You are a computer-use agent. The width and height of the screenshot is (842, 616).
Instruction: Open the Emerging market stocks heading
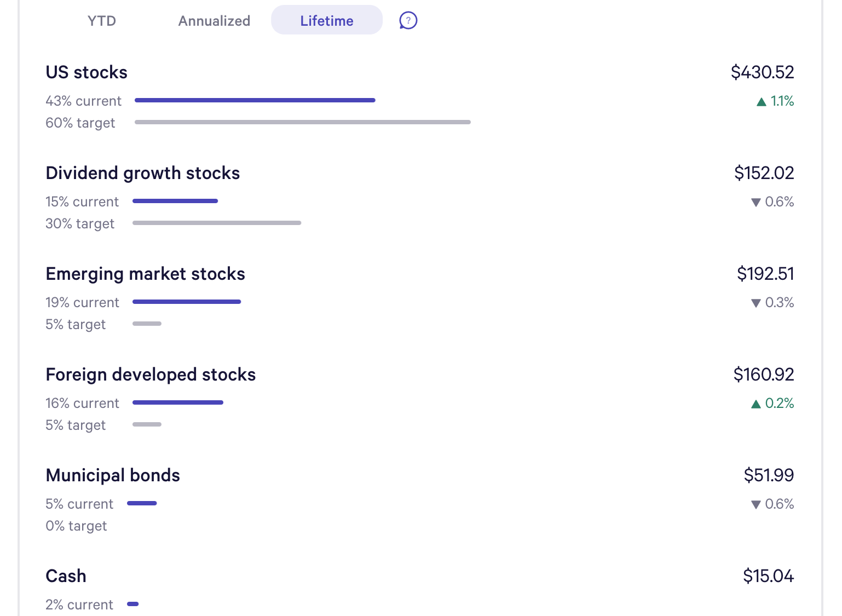click(x=146, y=274)
